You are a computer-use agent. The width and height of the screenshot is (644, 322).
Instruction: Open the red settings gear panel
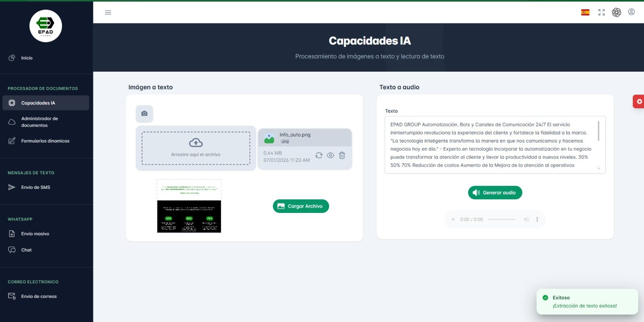pos(639,101)
